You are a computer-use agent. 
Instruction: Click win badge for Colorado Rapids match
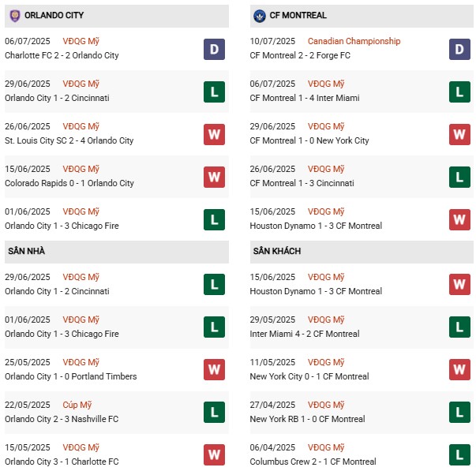tap(214, 177)
